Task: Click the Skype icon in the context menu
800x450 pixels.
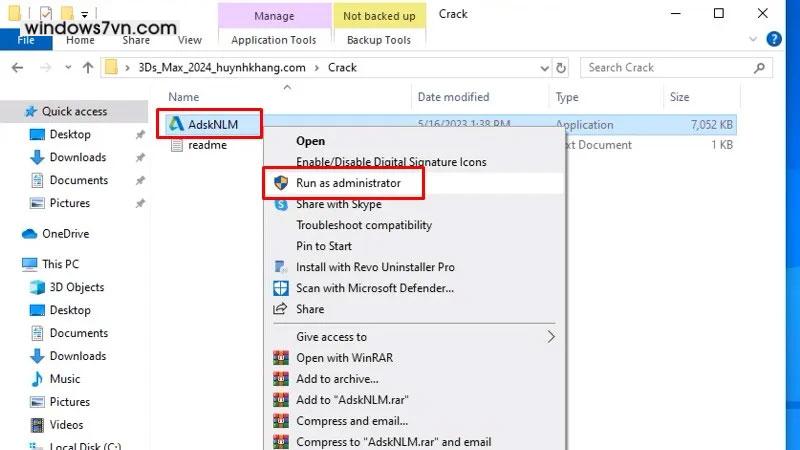Action: point(281,204)
